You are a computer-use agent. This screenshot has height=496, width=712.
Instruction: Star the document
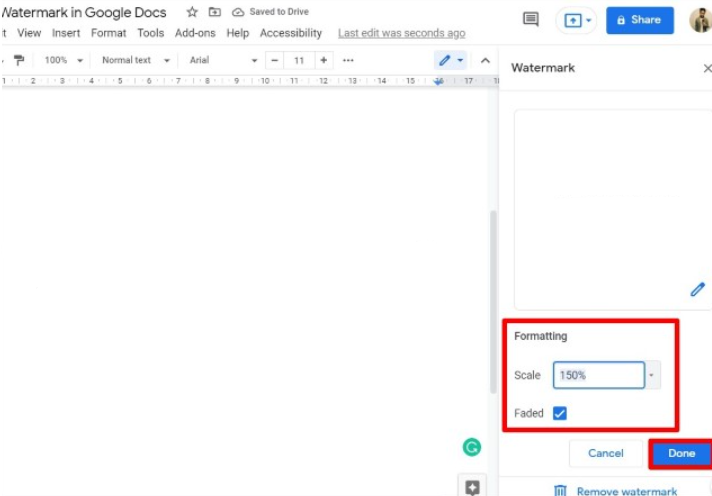[x=192, y=12]
